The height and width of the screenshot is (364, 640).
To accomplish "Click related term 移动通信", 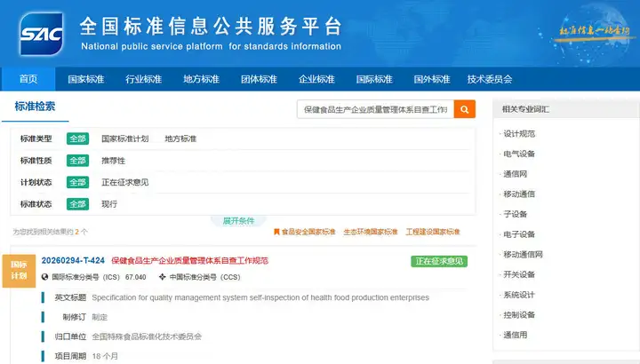I will coord(519,194).
